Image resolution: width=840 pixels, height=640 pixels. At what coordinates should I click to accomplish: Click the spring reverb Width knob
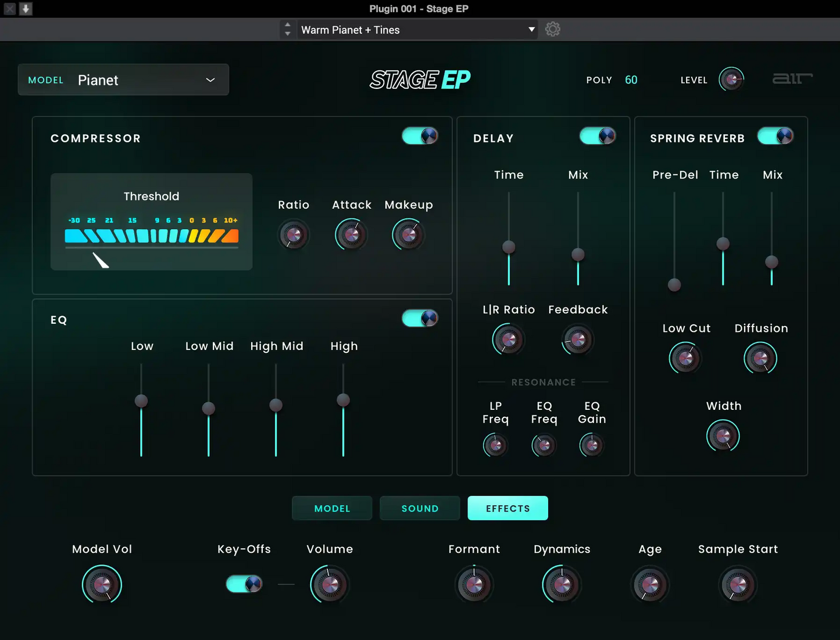pos(723,436)
